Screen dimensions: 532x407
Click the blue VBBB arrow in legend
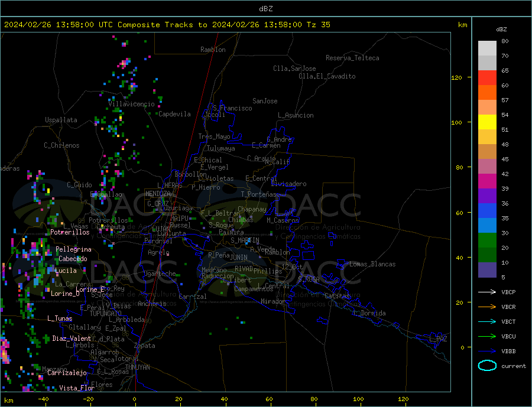coord(487,351)
